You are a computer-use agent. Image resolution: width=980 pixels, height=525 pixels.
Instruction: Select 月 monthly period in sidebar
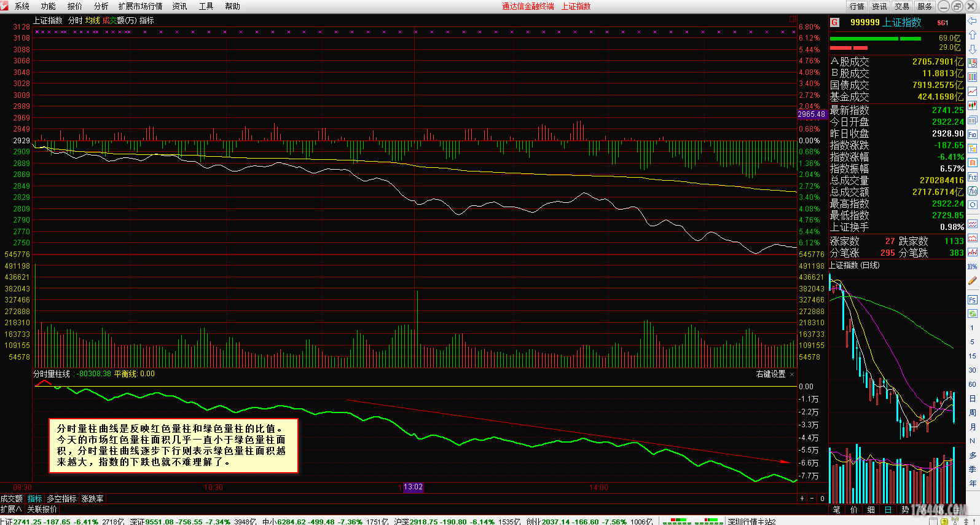pyautogui.click(x=973, y=427)
